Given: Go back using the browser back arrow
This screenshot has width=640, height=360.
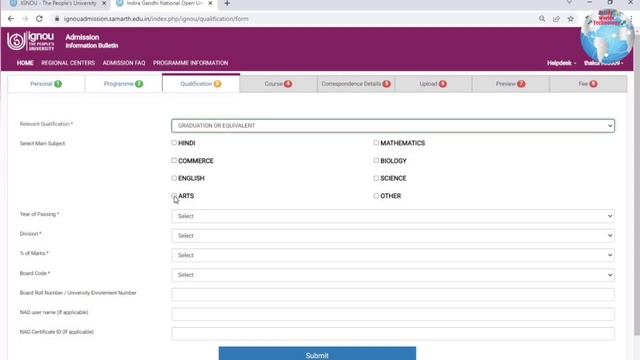Looking at the screenshot, I should pyautogui.click(x=11, y=19).
